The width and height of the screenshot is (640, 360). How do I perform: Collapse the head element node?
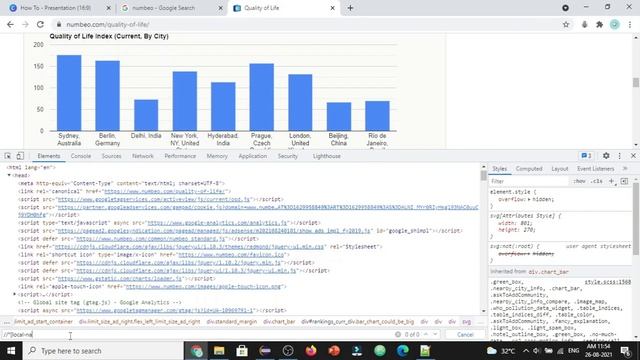click(x=9, y=175)
